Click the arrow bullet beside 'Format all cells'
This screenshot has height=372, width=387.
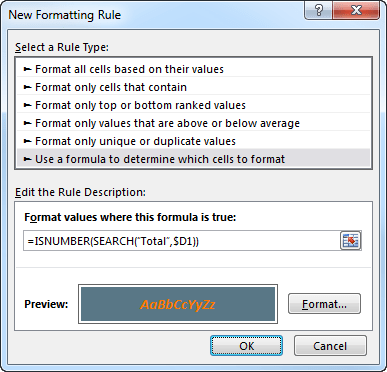(28, 69)
